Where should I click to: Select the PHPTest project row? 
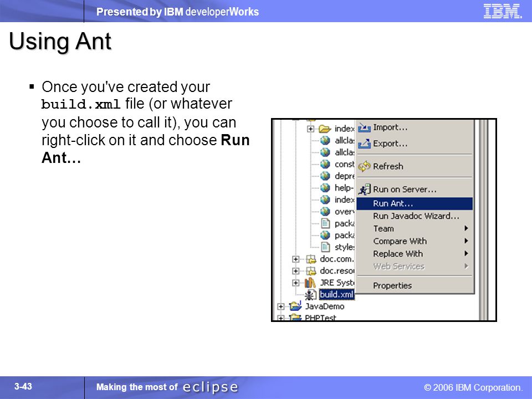(320, 318)
